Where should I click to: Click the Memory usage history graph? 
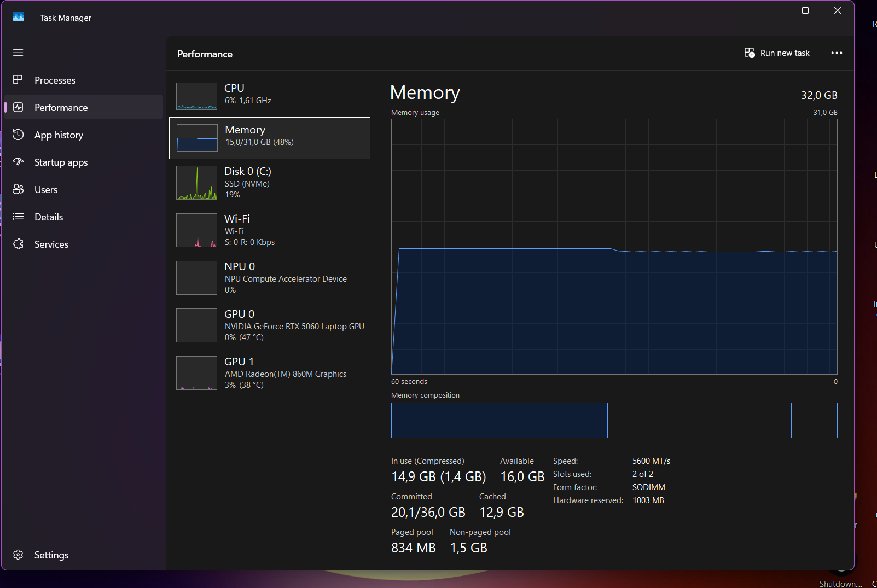click(x=614, y=247)
